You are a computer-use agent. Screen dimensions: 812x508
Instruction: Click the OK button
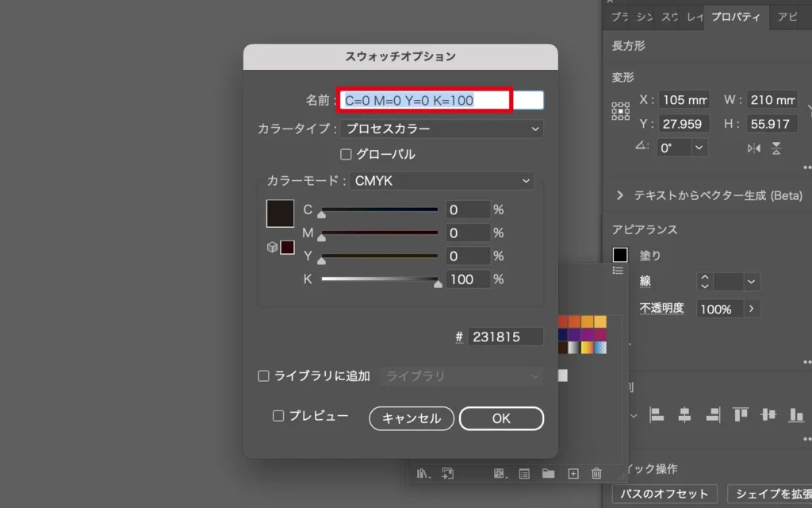tap(501, 418)
